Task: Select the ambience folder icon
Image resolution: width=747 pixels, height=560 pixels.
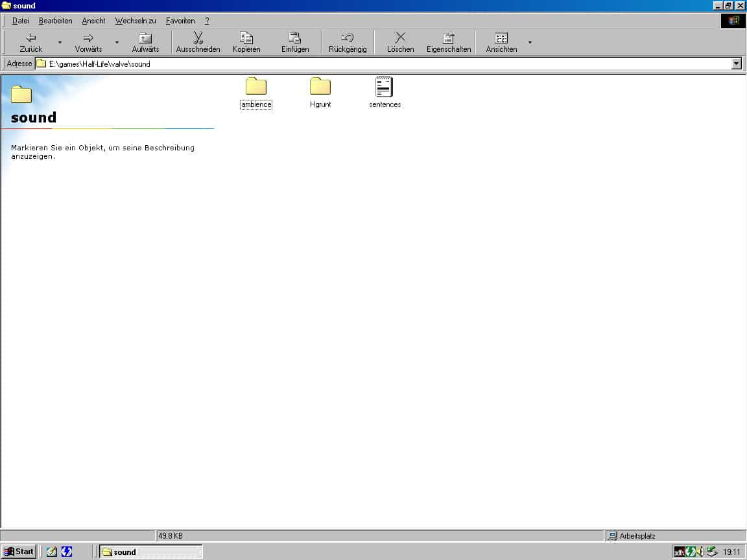Action: click(x=256, y=86)
